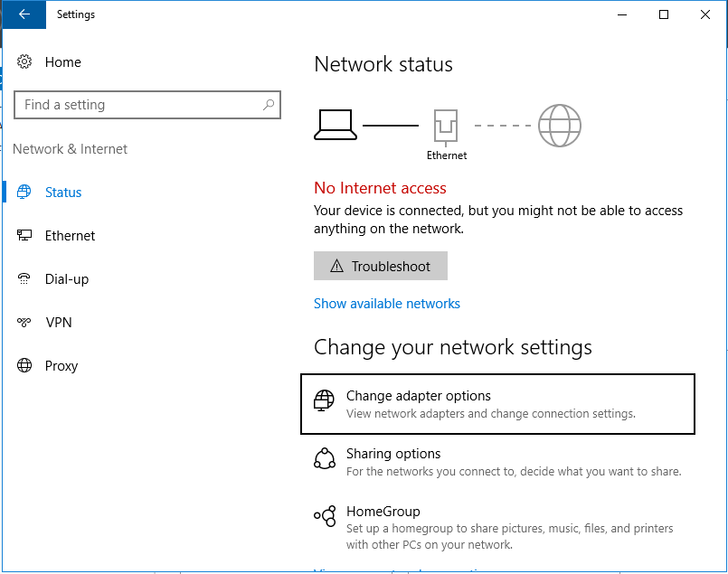728x574 pixels.
Task: Open Show available networks link
Action: click(x=387, y=304)
